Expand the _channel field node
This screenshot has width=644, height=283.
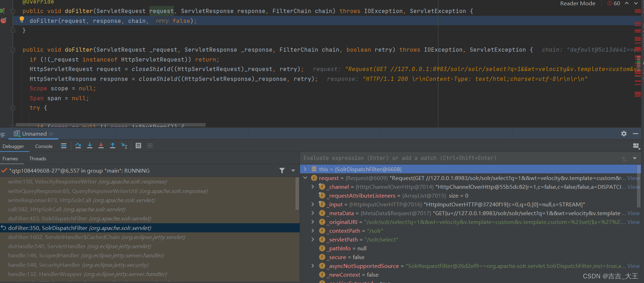coord(313,187)
